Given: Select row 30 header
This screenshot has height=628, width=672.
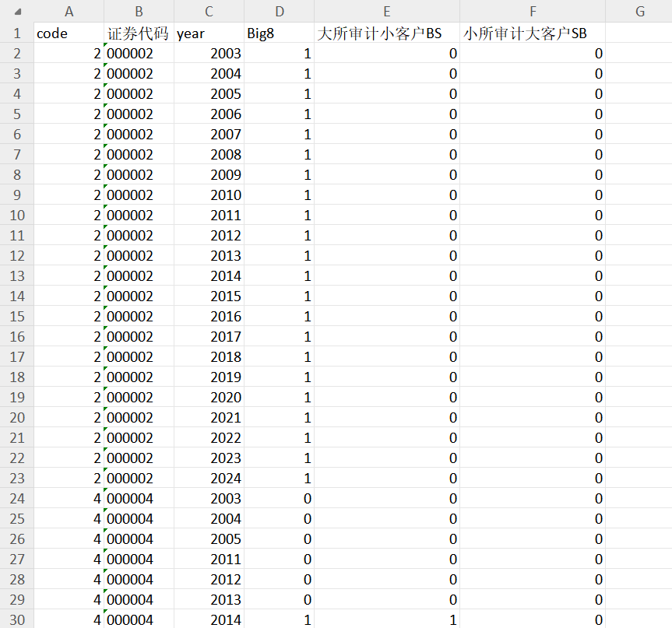Looking at the screenshot, I should (x=17, y=619).
